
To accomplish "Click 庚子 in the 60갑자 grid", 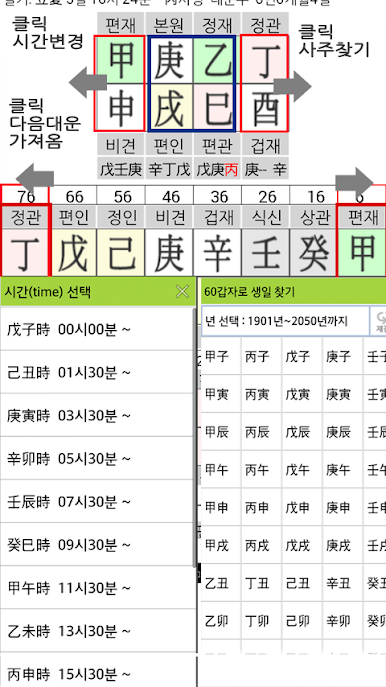I will coord(343,356).
